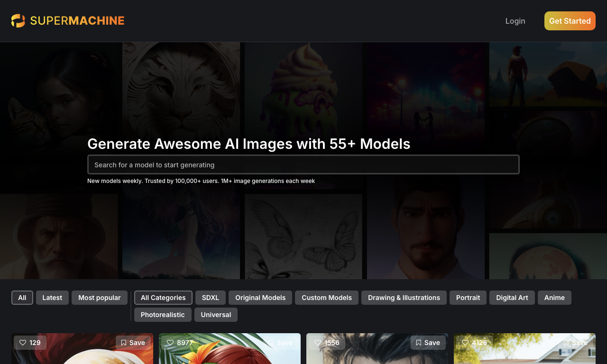This screenshot has height=364, width=607.
Task: Click the Get Started button
Action: (x=570, y=21)
